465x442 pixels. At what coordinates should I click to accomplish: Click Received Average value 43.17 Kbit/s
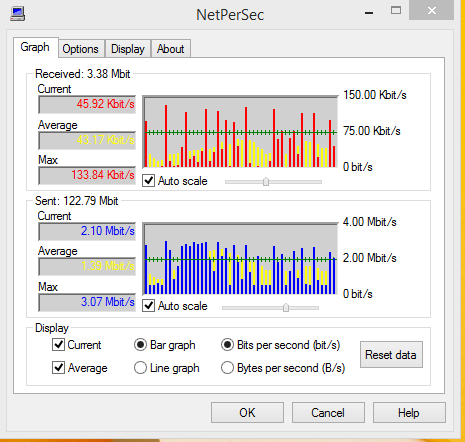pos(87,140)
